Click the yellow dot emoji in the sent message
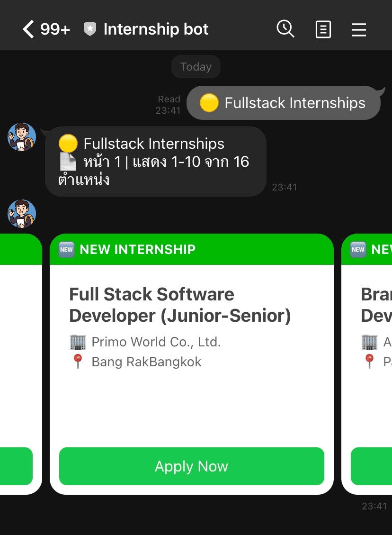 [x=210, y=102]
